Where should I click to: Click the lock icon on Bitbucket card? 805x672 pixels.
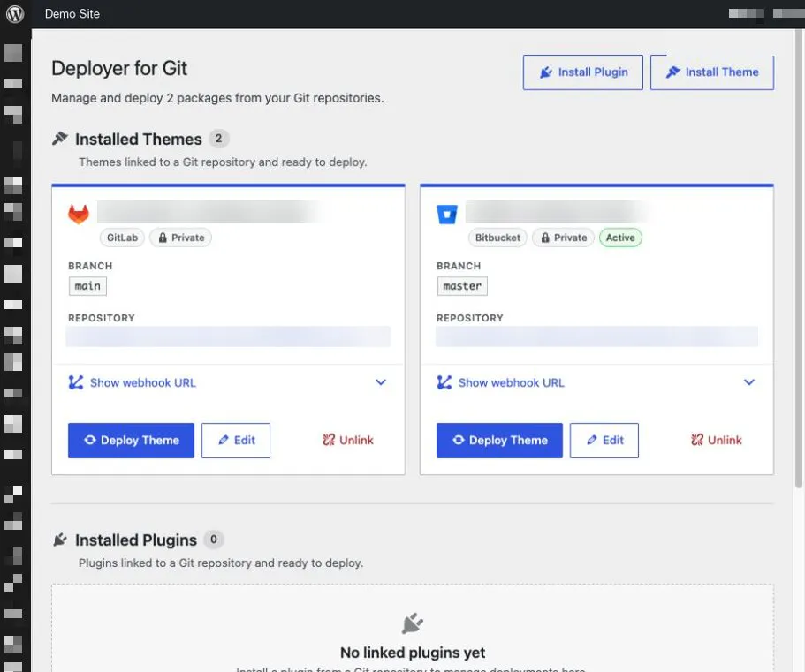545,238
